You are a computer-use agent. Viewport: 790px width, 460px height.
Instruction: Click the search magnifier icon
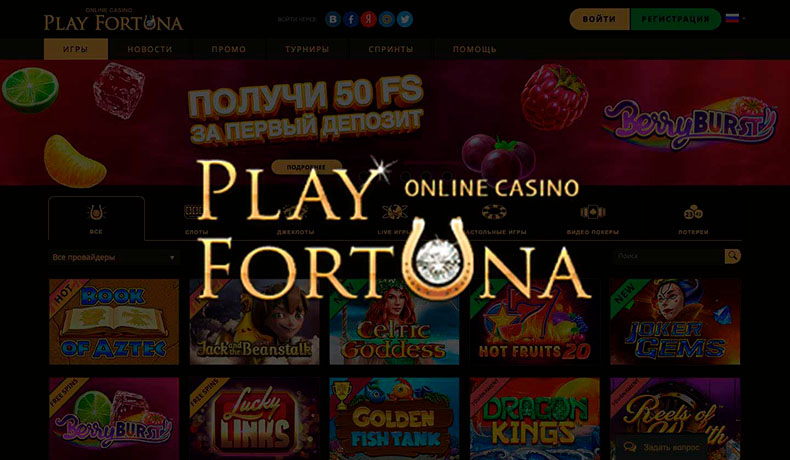tap(733, 256)
